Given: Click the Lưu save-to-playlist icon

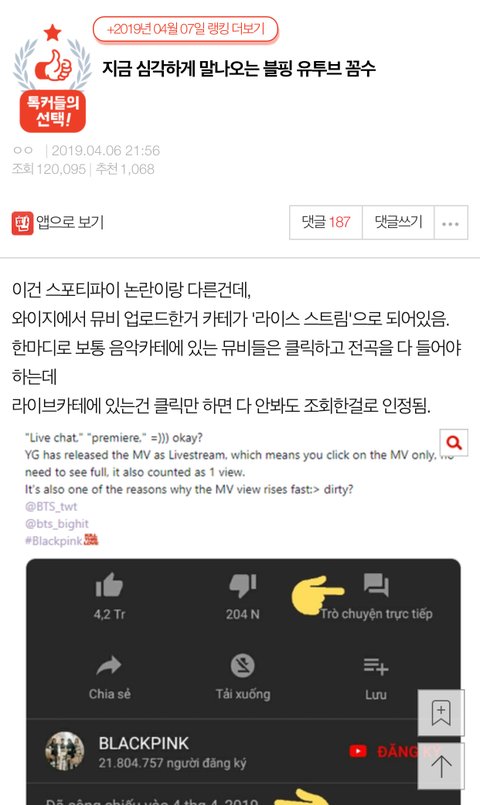Looking at the screenshot, I should click(376, 666).
